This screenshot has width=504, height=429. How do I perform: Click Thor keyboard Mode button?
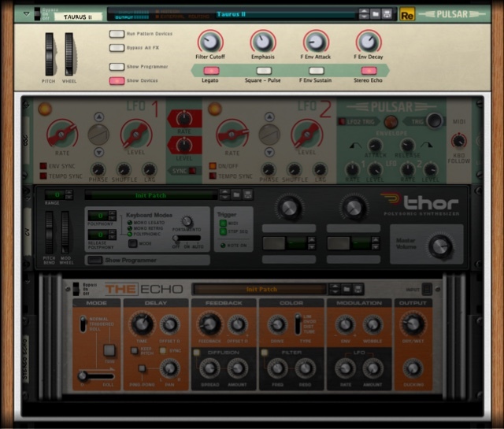click(133, 243)
